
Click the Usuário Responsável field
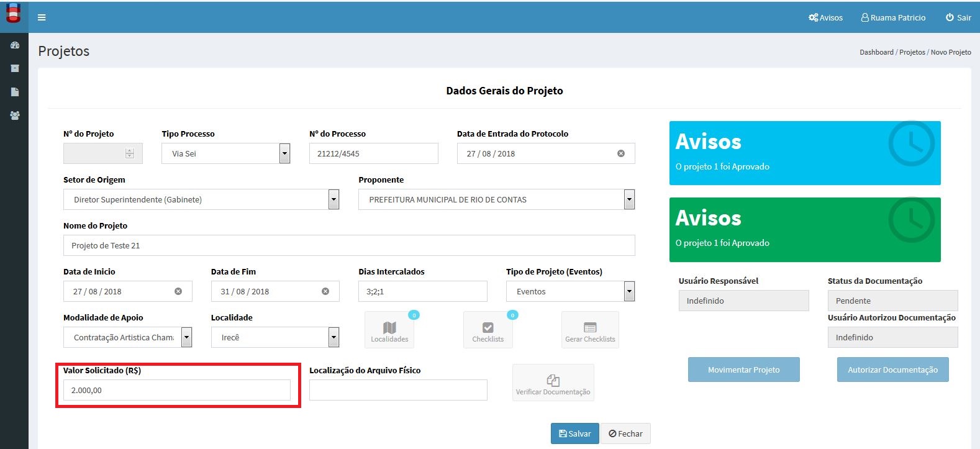click(x=744, y=301)
